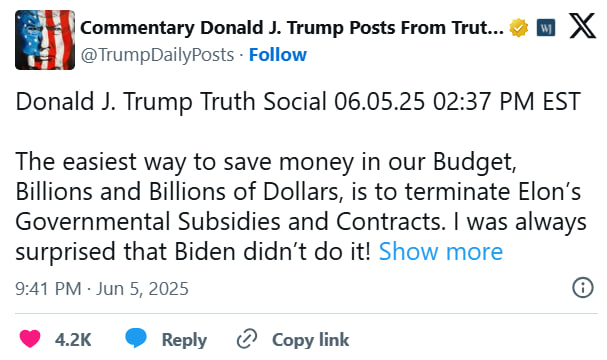Click the gold verified checkmark badge
The width and height of the screenshot is (607, 360).
point(518,28)
